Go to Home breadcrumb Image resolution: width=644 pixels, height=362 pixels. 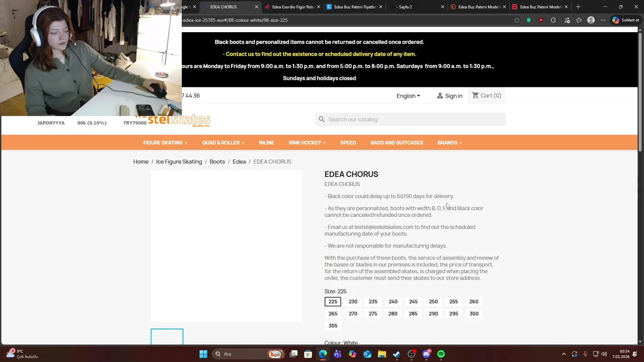pos(141,161)
